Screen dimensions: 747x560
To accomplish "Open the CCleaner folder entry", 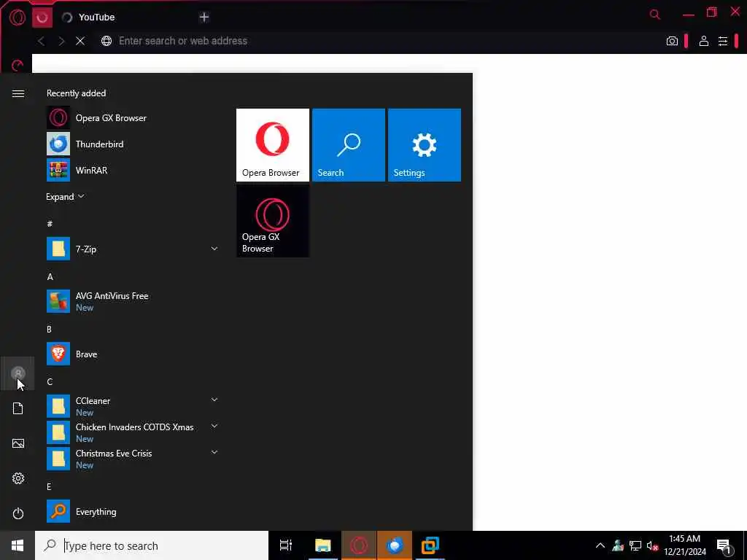I will [133, 406].
